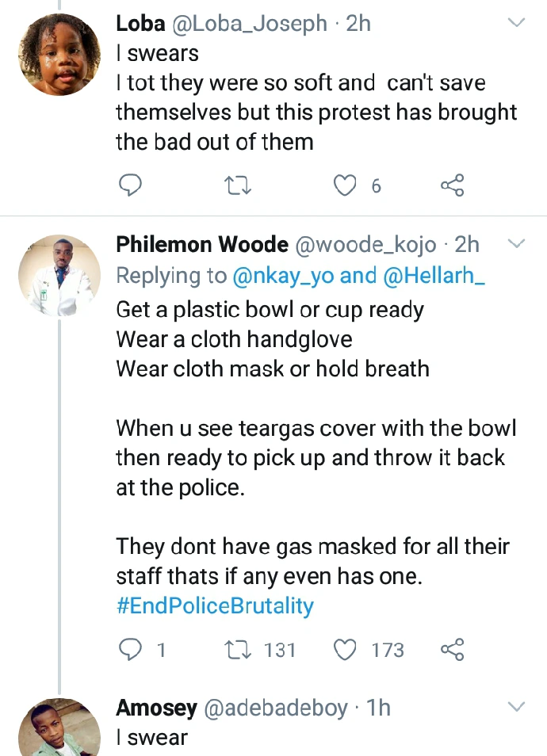Like Philemon Woode's tweet with 173 likes
The image size is (547, 756).
coord(344,650)
